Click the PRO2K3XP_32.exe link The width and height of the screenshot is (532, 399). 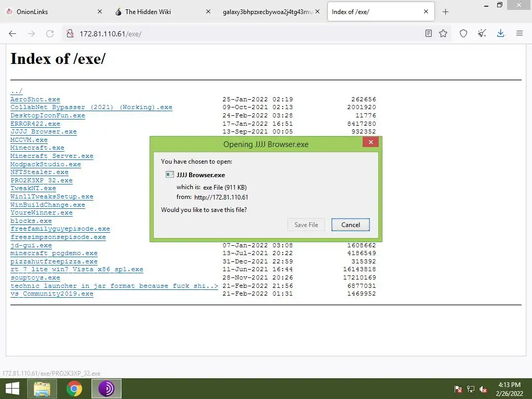[42, 180]
